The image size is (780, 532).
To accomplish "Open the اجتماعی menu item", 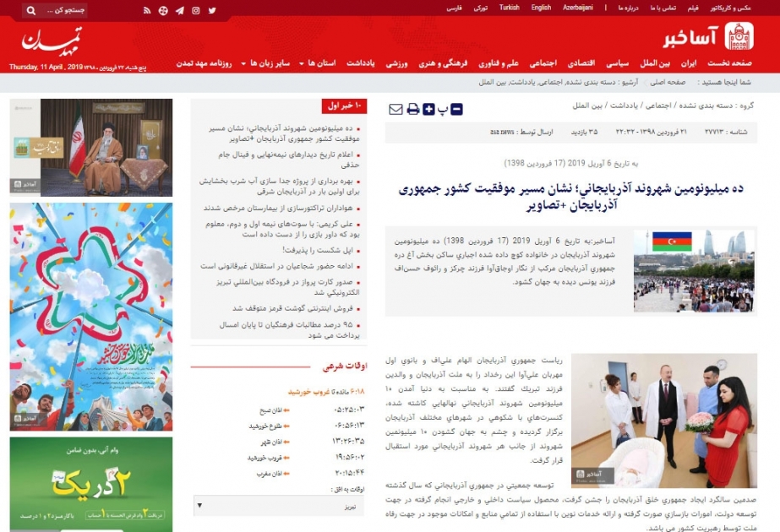I will pos(543,63).
